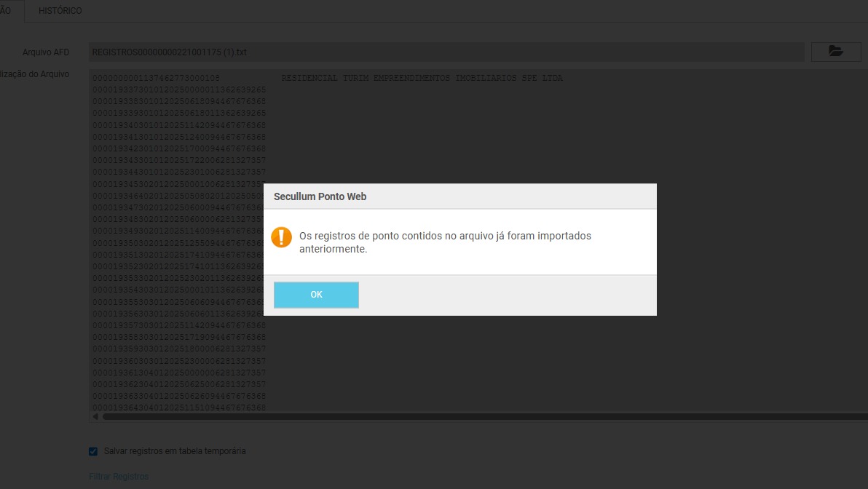The width and height of the screenshot is (868, 489).
Task: Click the dialog message about registros importados
Action: 445,242
